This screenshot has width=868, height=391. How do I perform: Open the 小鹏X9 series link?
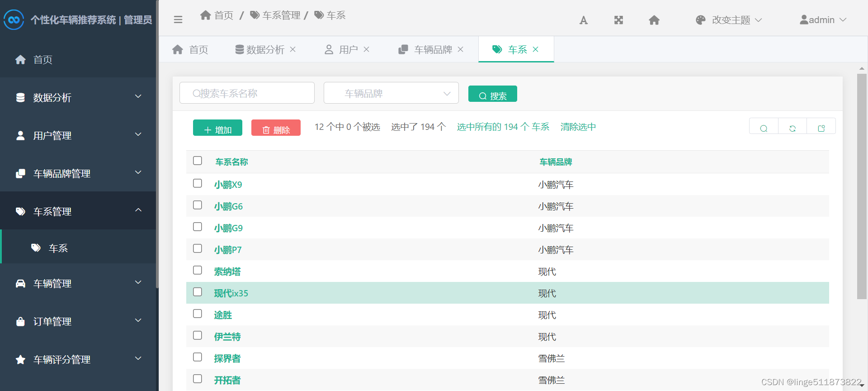(x=228, y=185)
